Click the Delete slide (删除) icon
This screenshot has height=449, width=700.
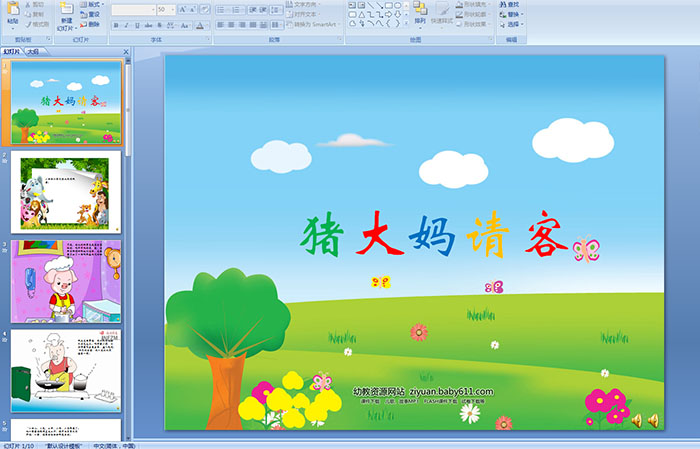coord(89,24)
